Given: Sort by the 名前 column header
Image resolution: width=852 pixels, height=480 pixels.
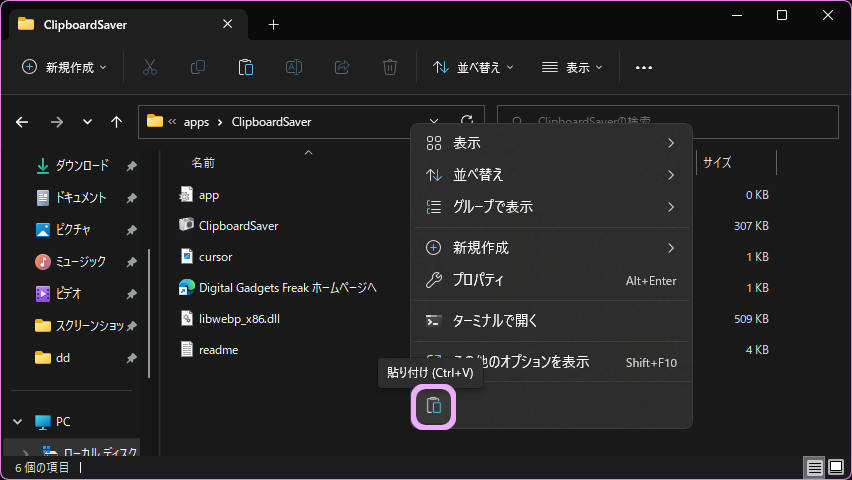Looking at the screenshot, I should click(203, 163).
